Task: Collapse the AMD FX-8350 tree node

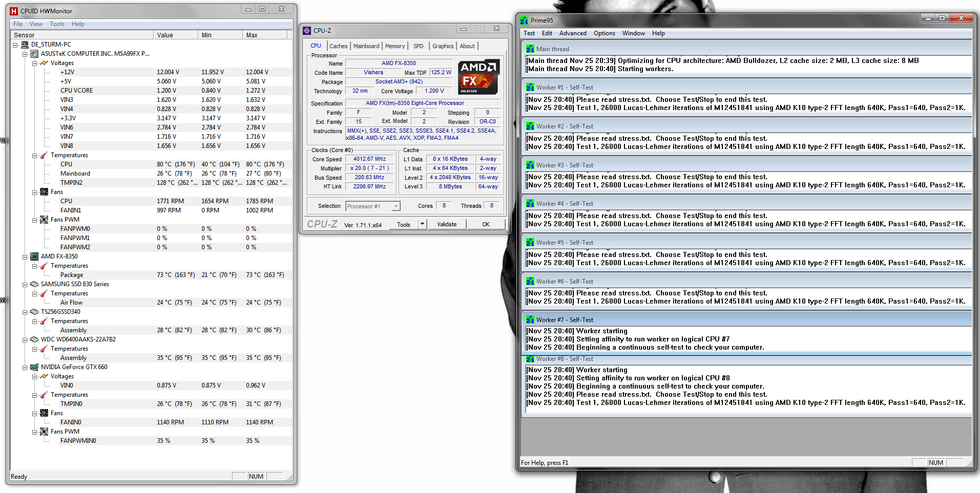Action: (x=25, y=256)
